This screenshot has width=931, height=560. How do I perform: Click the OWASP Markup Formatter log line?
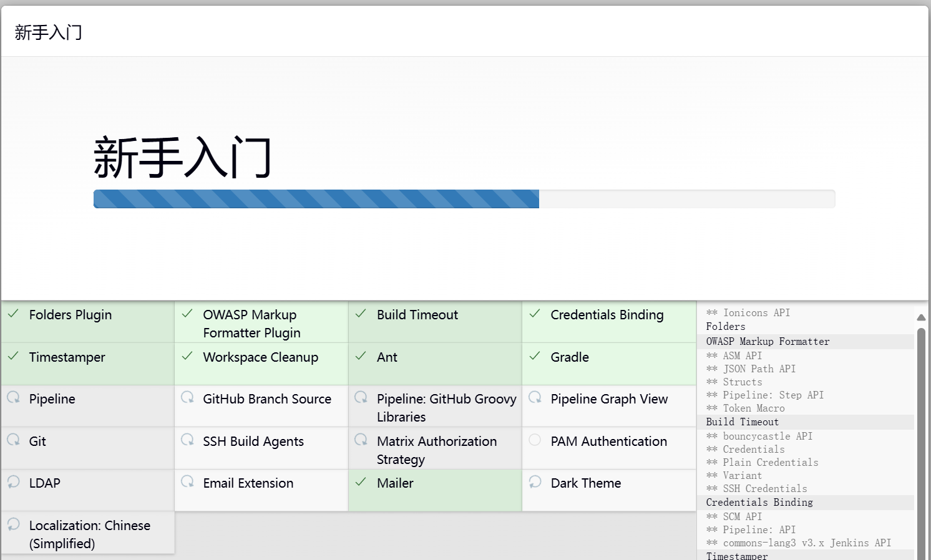768,342
